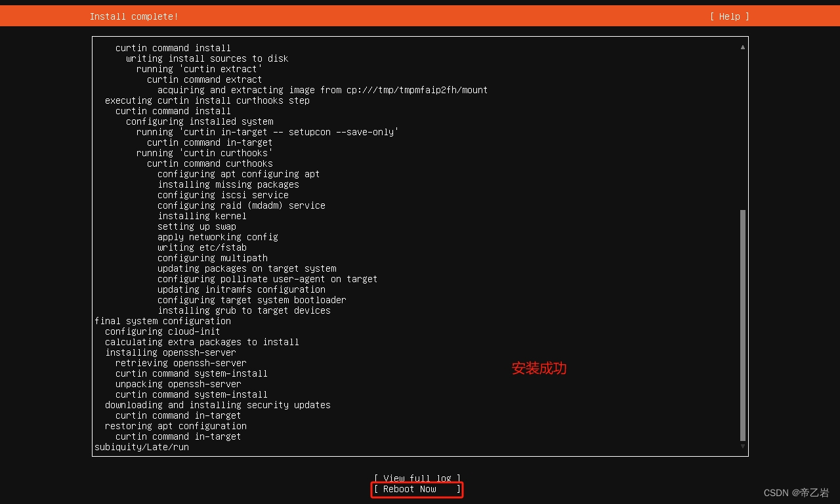Image resolution: width=840 pixels, height=504 pixels.
Task: Click 'curtin command curthooks' line
Action: tap(210, 163)
